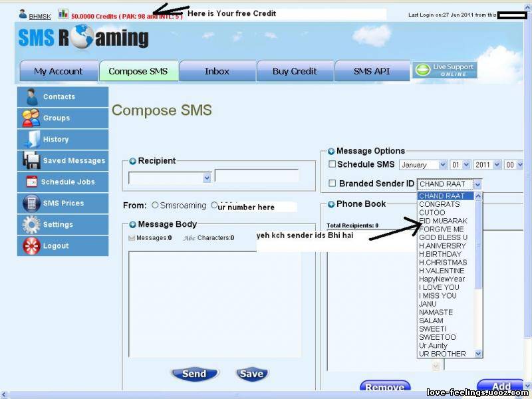The height and width of the screenshot is (399, 532).
Task: Click into the Message Body text area
Action: 215,304
